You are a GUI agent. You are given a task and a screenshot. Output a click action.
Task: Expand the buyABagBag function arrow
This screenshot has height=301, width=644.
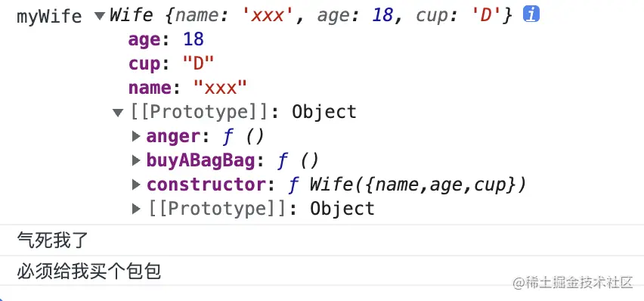[x=136, y=160]
